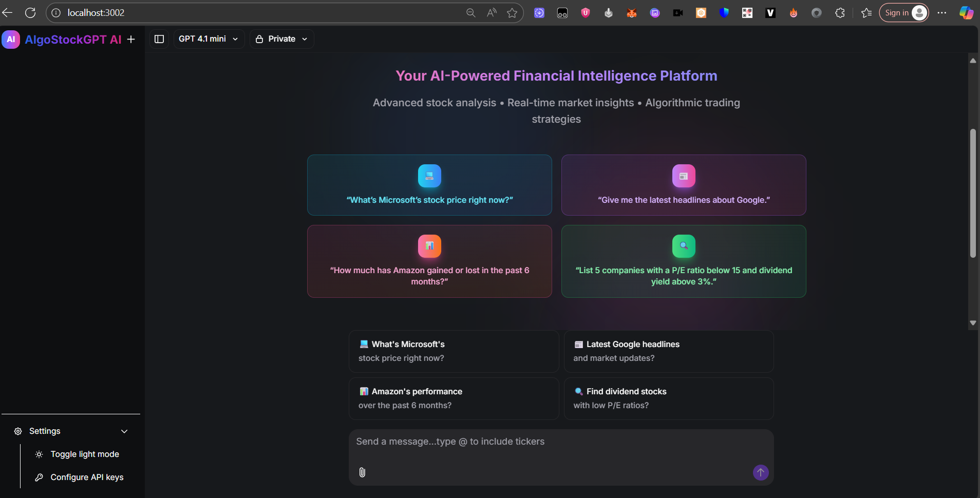Select the "What's Microsoft's stock price right now?" card
The width and height of the screenshot is (980, 498).
(x=429, y=185)
